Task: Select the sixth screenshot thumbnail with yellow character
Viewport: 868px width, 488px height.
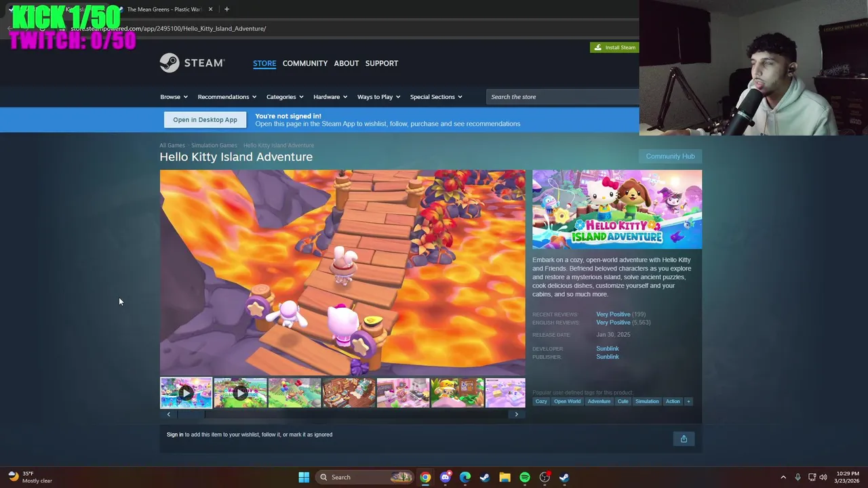Action: tap(457, 393)
